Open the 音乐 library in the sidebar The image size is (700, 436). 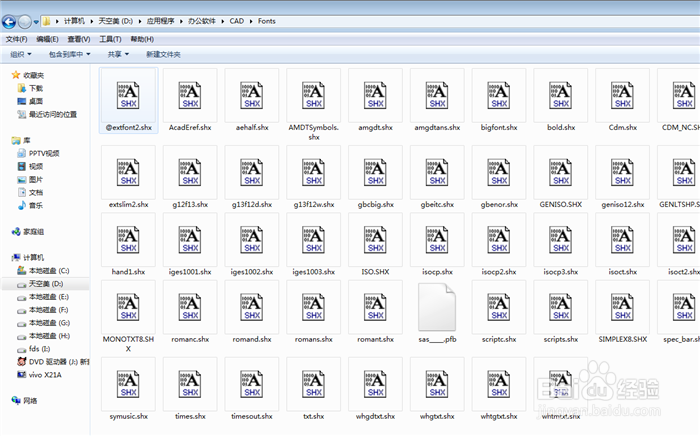30,206
